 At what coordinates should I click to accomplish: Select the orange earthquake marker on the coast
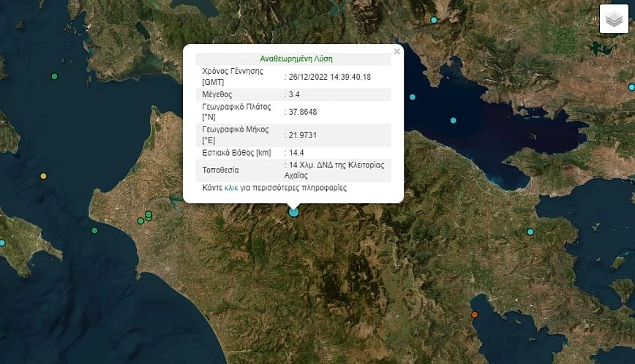[474, 315]
